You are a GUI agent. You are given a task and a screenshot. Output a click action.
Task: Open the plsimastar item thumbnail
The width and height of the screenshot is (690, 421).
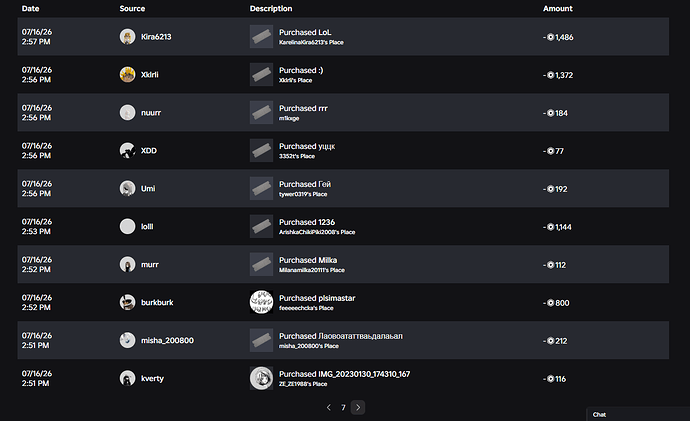(261, 302)
